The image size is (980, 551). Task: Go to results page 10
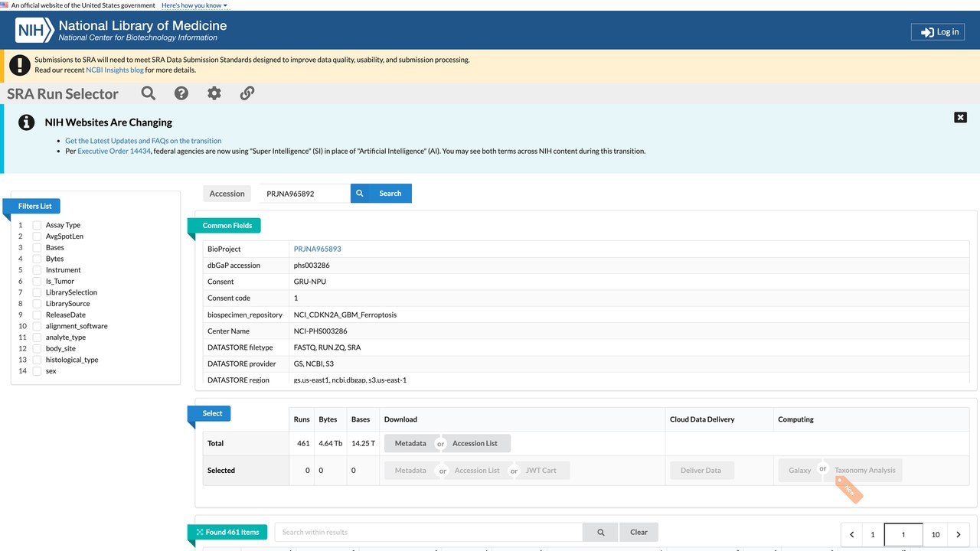point(936,535)
